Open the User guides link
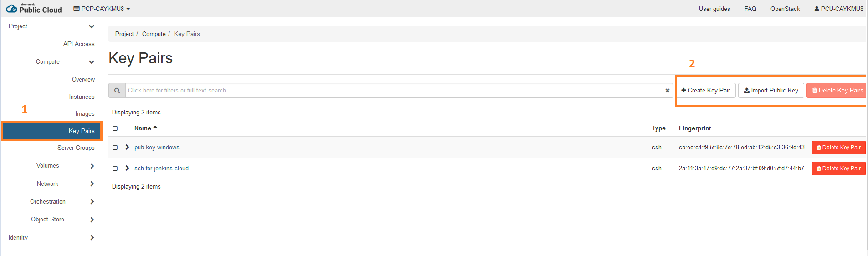This screenshot has width=868, height=256. click(714, 9)
